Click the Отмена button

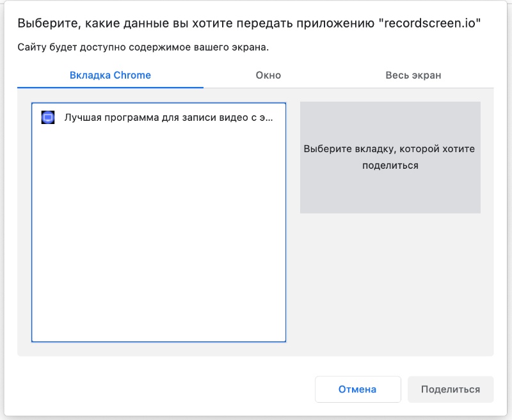[x=358, y=389]
